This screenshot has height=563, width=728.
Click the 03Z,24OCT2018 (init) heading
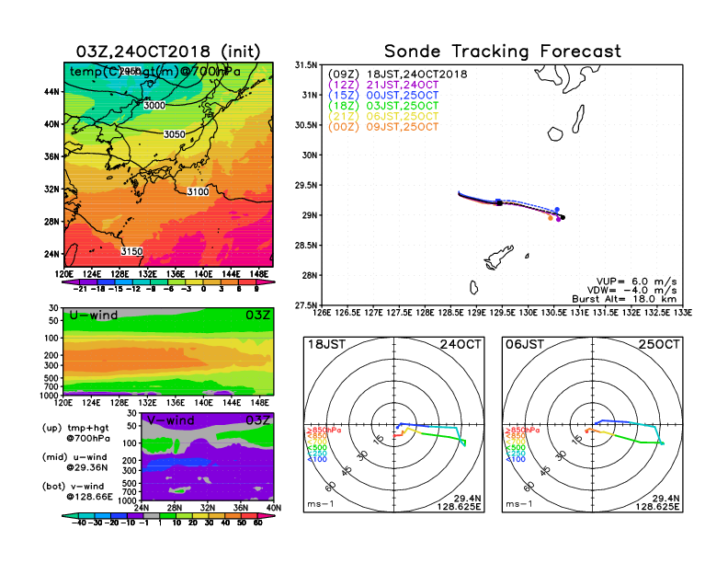click(x=168, y=51)
